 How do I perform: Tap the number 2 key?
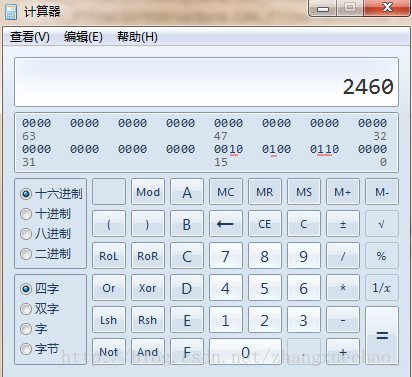click(x=265, y=320)
